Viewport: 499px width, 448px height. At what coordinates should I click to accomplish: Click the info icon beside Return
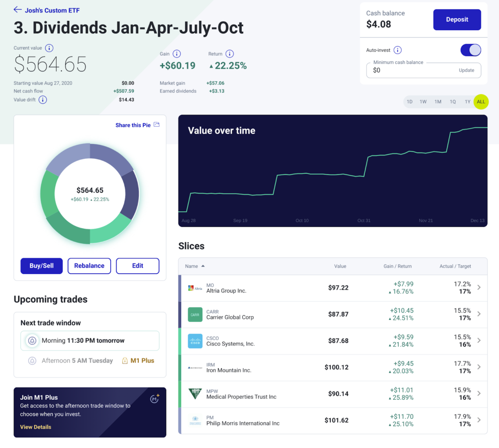[x=230, y=54]
